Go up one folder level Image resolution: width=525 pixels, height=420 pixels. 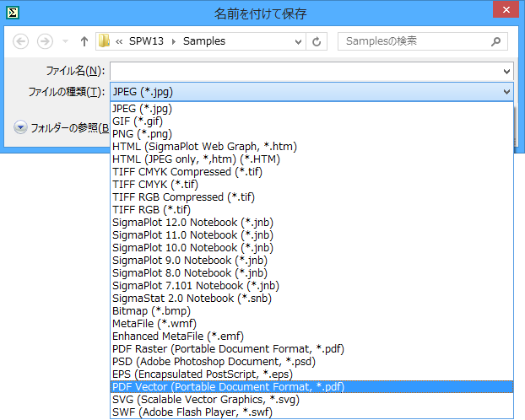pyautogui.click(x=84, y=41)
